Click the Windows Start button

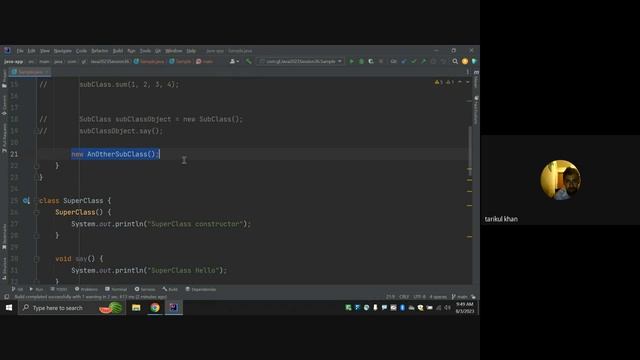[9, 308]
